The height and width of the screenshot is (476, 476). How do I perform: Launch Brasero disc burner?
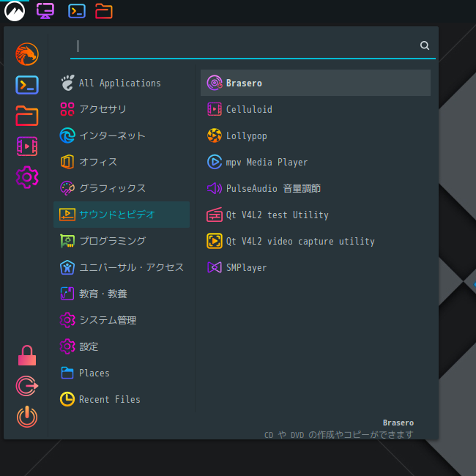(x=316, y=83)
